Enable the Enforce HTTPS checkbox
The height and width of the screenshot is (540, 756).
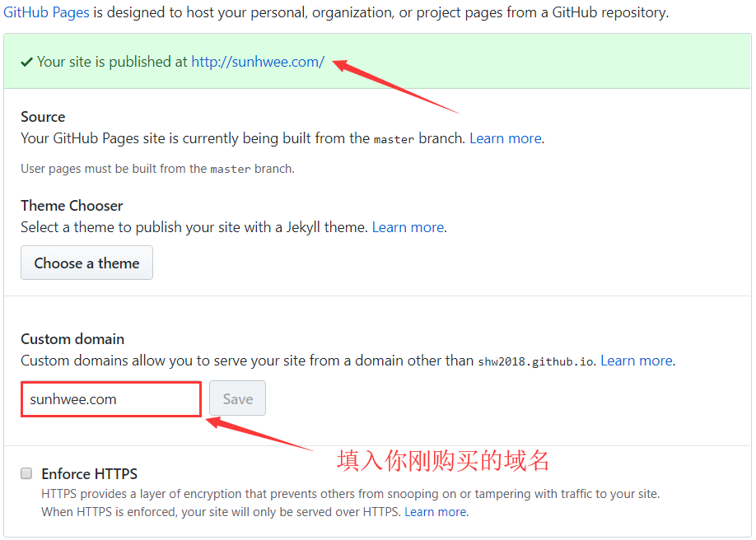point(26,473)
